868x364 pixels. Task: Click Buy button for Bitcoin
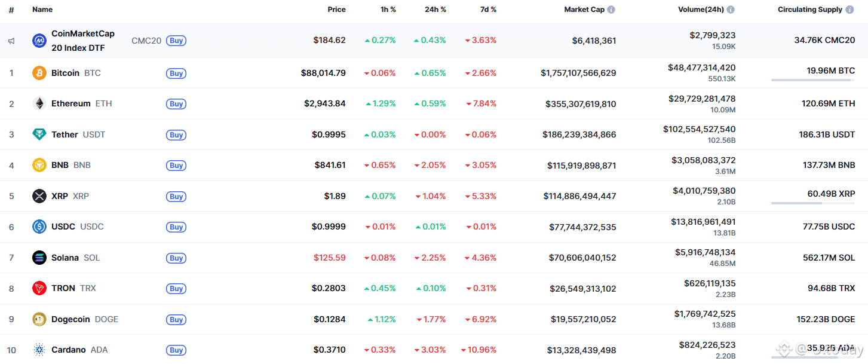(x=176, y=74)
